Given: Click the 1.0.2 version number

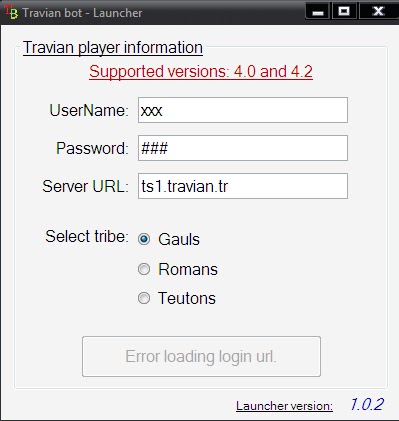Looking at the screenshot, I should coord(367,404).
